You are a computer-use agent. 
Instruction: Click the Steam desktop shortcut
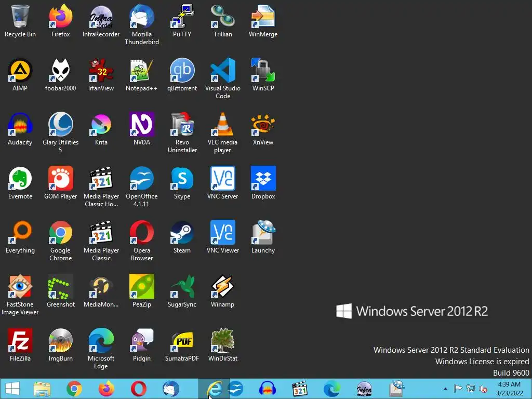(182, 237)
